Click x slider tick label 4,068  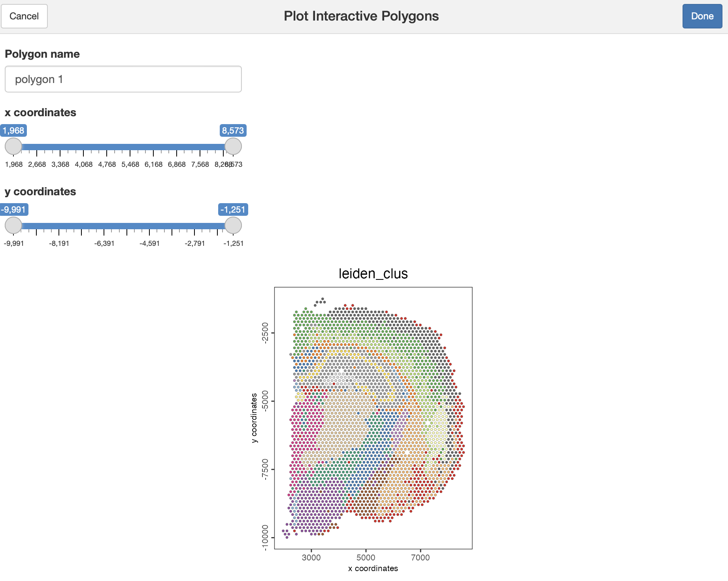[84, 164]
